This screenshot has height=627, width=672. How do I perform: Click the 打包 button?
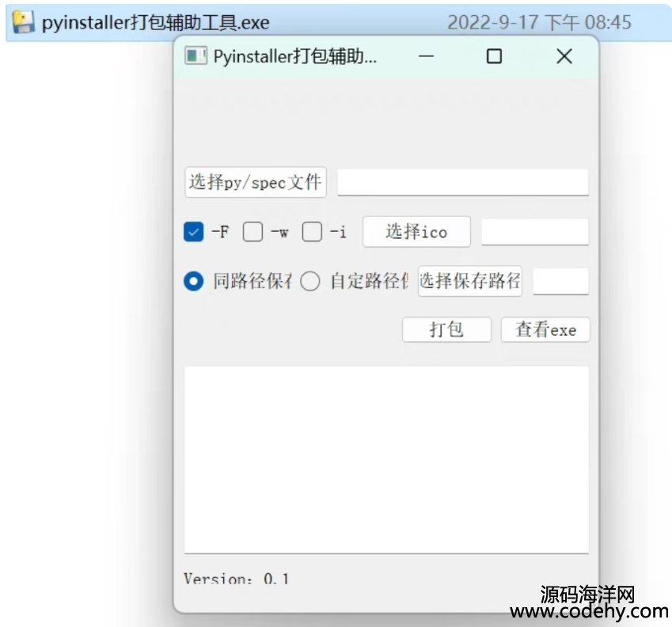446,329
